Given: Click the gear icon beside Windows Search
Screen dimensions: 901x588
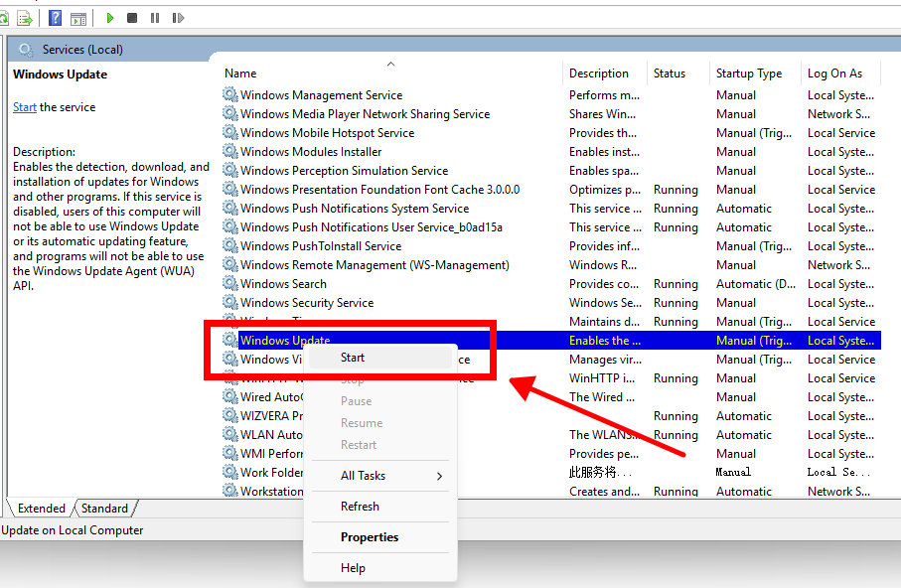Looking at the screenshot, I should [x=230, y=284].
